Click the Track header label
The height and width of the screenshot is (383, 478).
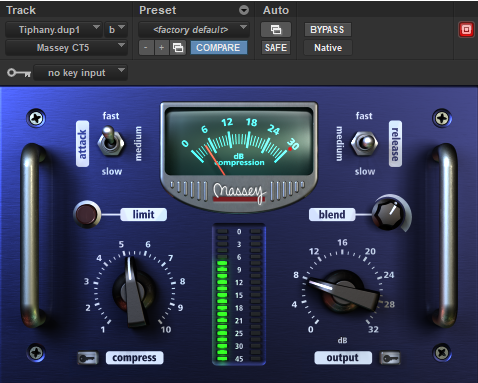click(x=21, y=10)
